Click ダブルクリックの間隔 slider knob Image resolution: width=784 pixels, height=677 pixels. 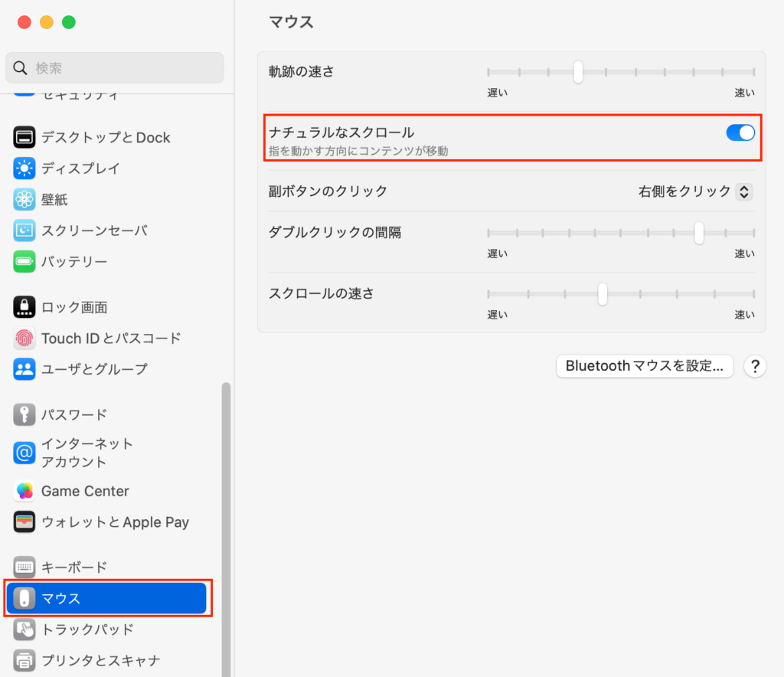[x=699, y=233]
